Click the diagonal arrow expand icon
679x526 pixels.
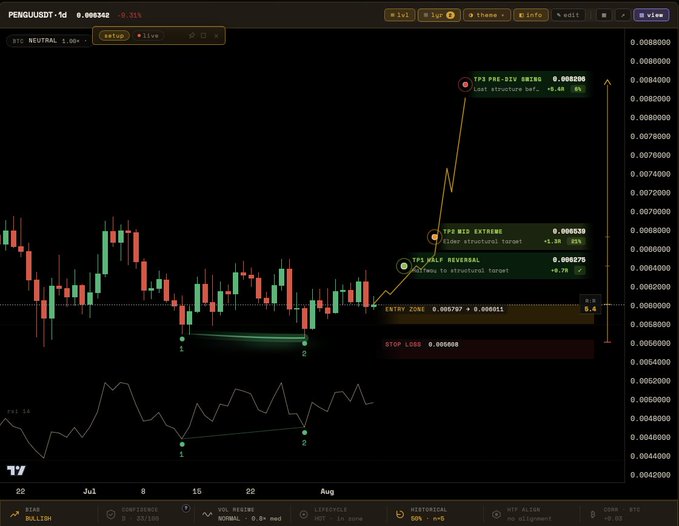[x=623, y=15]
